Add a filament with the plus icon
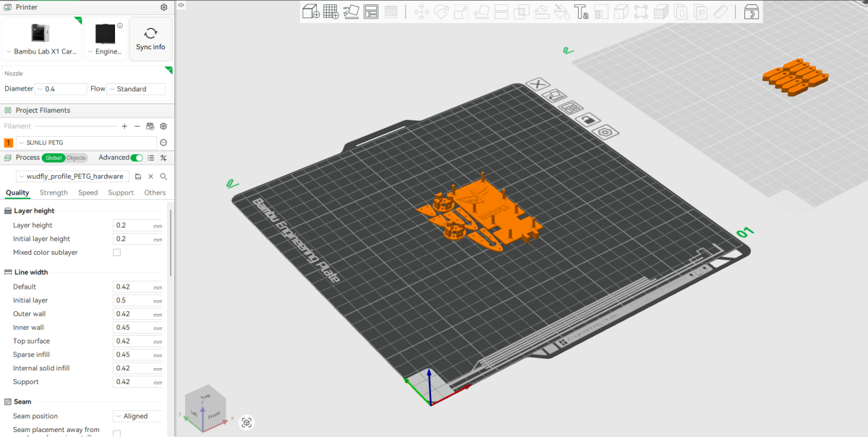Image resolution: width=868 pixels, height=437 pixels. 124,126
